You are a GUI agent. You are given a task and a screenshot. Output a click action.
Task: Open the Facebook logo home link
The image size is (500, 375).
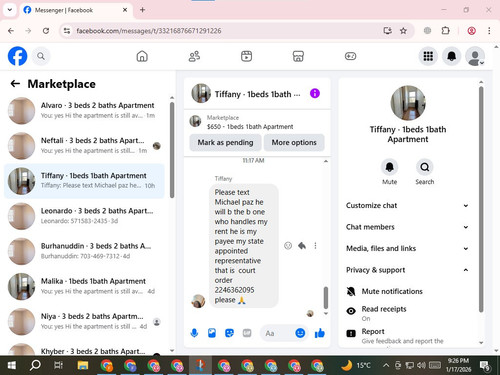tap(17, 56)
